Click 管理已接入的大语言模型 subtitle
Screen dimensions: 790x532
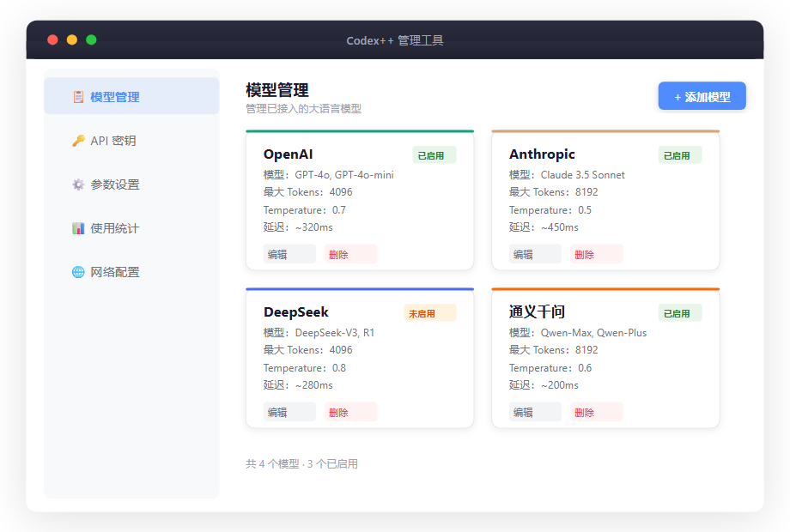(304, 109)
